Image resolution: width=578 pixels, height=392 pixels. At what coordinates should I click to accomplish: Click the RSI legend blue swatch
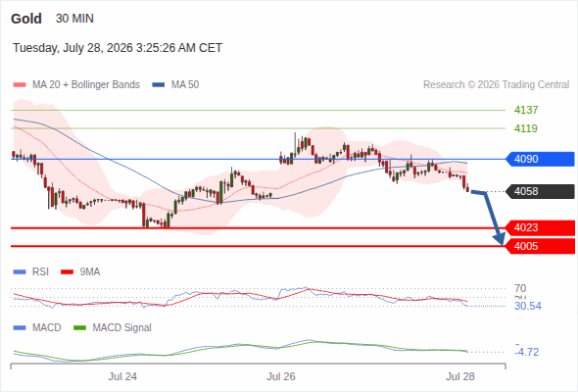click(20, 272)
